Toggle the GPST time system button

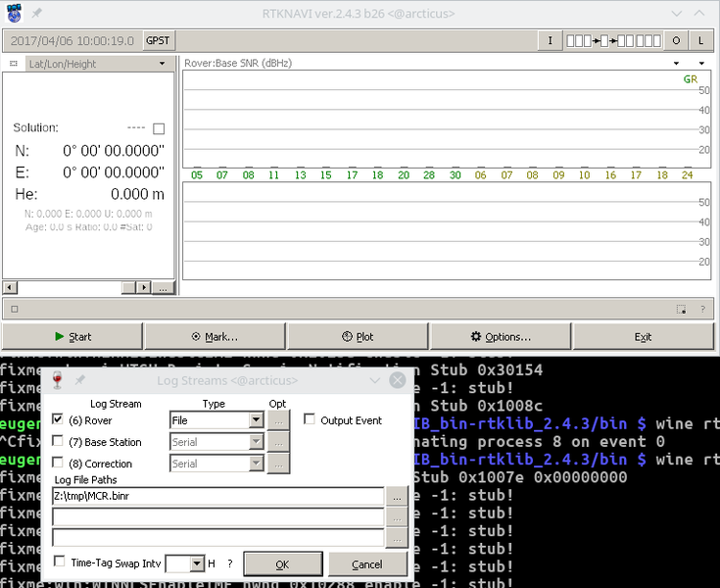(158, 41)
